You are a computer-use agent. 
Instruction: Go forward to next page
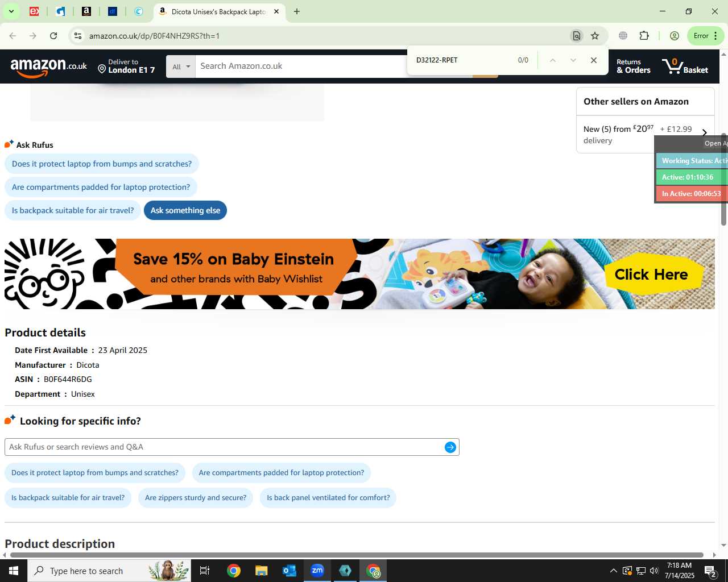(33, 36)
